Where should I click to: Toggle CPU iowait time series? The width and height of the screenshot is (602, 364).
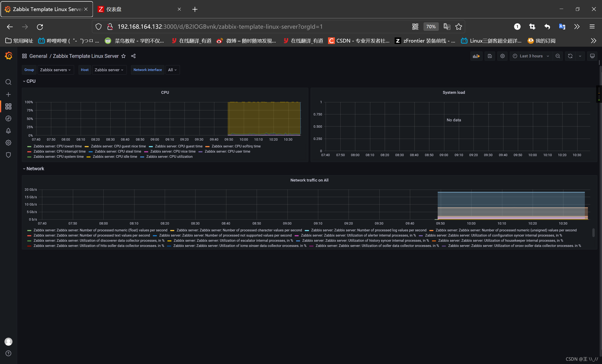pos(57,146)
